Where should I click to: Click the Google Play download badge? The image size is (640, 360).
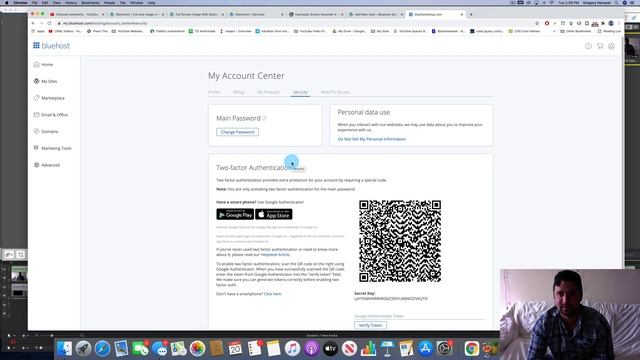pos(235,214)
